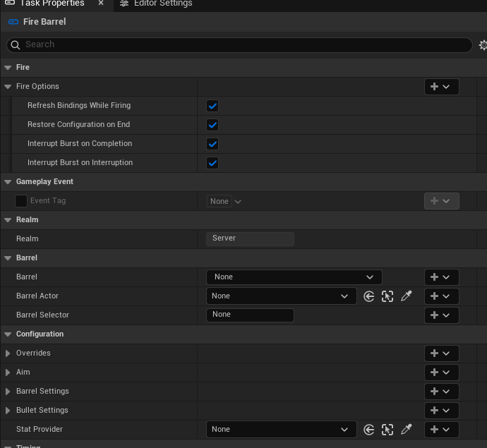The height and width of the screenshot is (448, 487).
Task: Open Bullet Settings binding plus menu
Action: point(441,411)
